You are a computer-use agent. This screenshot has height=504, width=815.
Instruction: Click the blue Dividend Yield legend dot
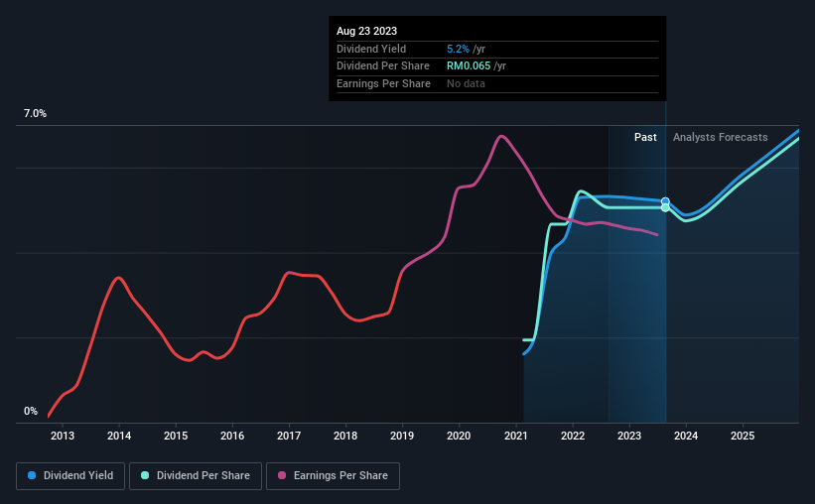pyautogui.click(x=33, y=476)
